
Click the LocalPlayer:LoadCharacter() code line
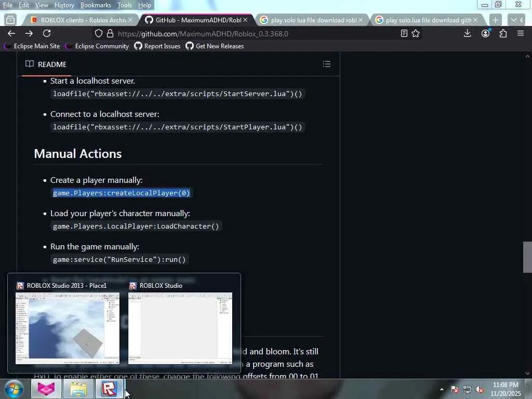click(136, 227)
